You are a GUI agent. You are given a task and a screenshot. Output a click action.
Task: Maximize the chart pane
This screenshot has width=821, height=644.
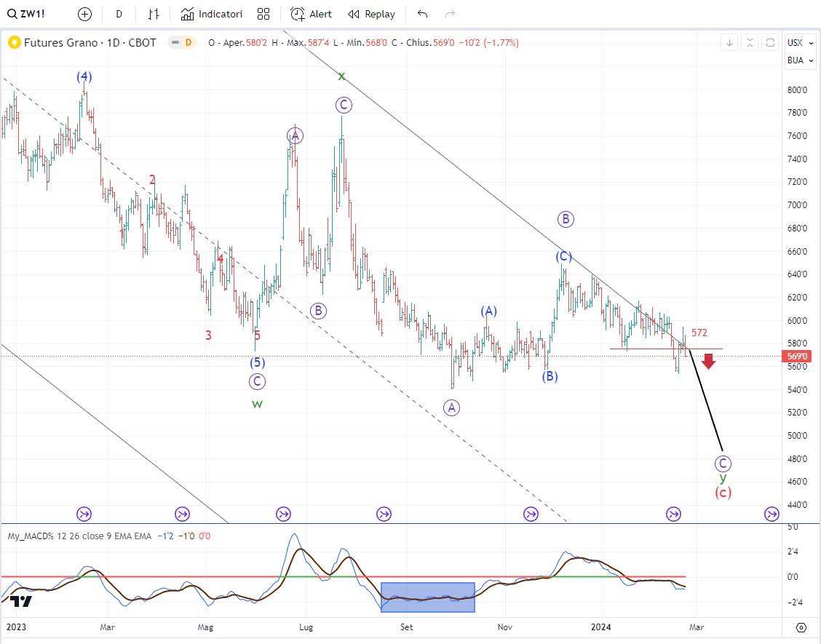point(770,43)
